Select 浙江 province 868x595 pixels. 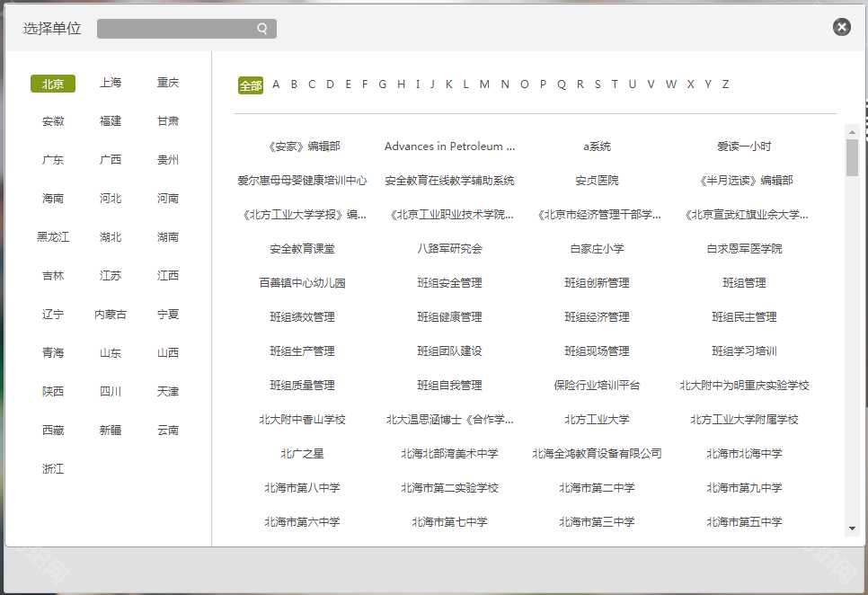tap(53, 469)
